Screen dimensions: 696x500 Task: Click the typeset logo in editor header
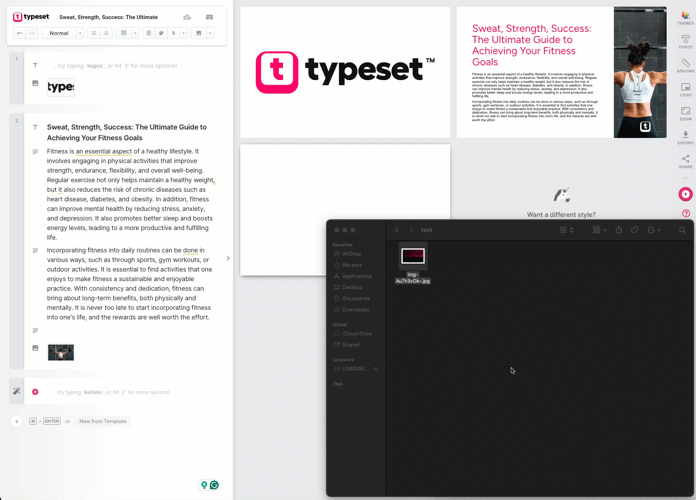pyautogui.click(x=31, y=17)
